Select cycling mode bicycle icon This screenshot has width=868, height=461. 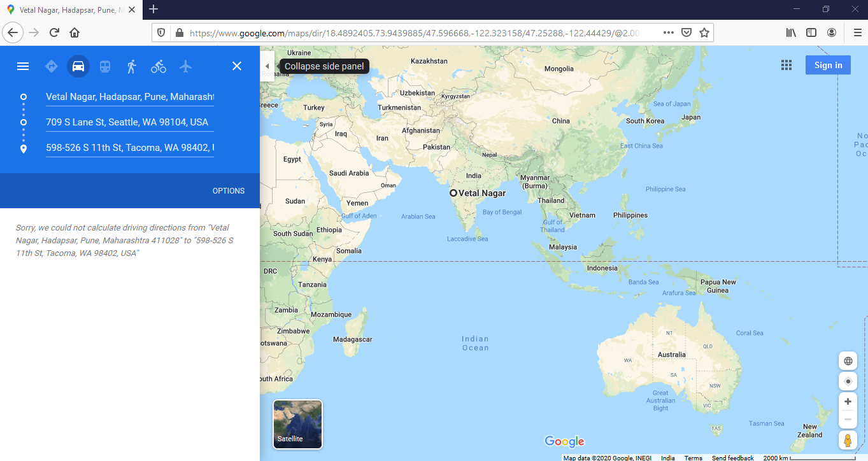(x=159, y=66)
